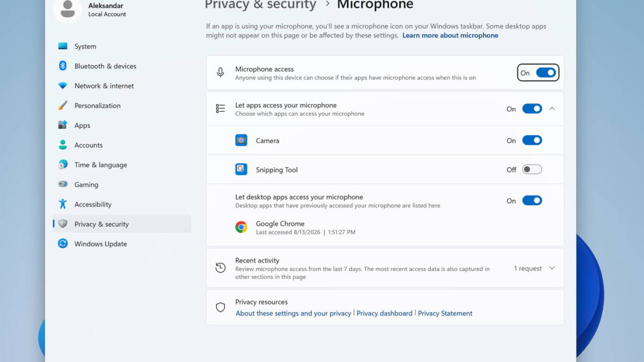
Task: Click the Gaming controller icon
Action: (63, 184)
